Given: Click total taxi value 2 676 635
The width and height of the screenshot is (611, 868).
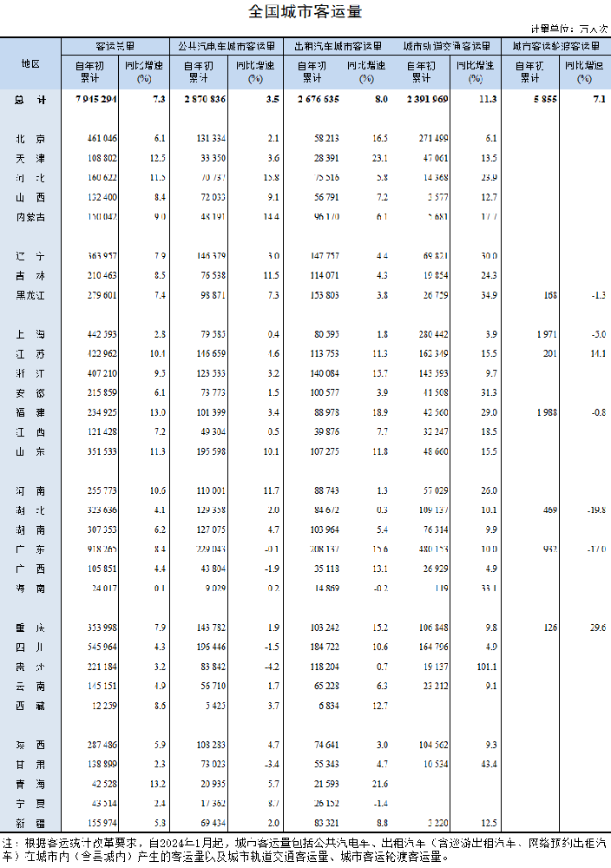Looking at the screenshot, I should 319,99.
